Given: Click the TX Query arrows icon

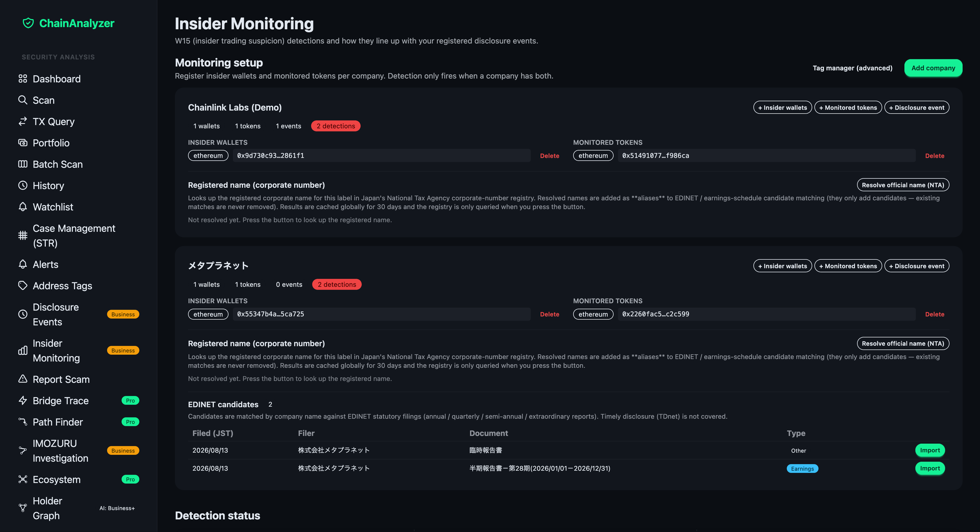Looking at the screenshot, I should pyautogui.click(x=23, y=122).
